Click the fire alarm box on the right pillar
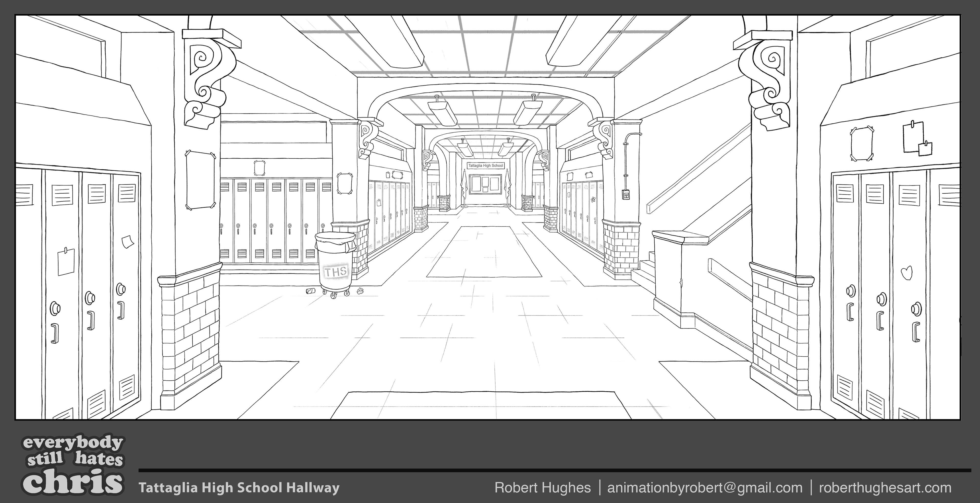 click(626, 195)
